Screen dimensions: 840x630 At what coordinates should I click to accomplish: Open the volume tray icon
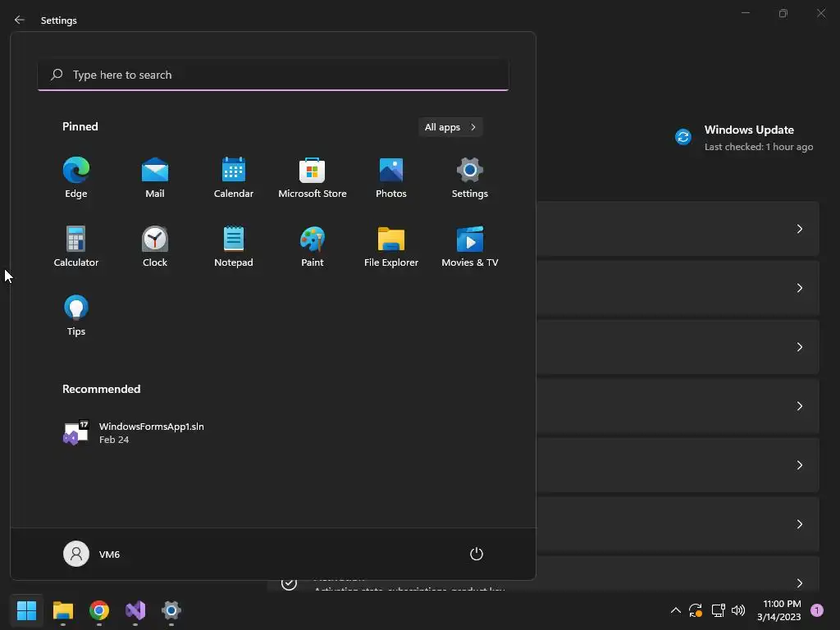(738, 609)
